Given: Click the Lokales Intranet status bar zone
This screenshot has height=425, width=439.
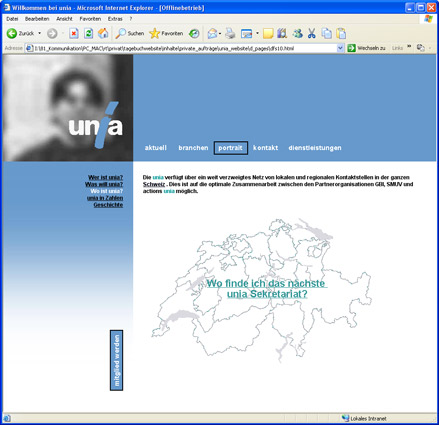Looking at the screenshot, I should pos(364,418).
